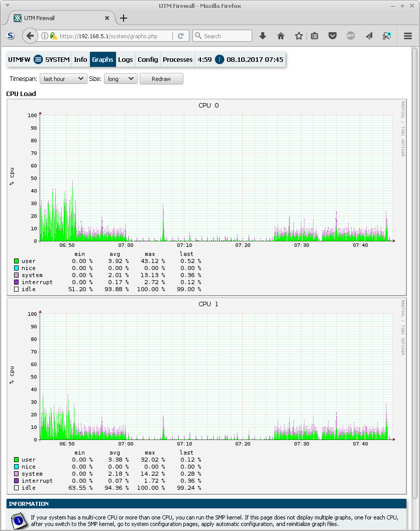
Task: Click the UTMFW label
Action: tap(19, 60)
